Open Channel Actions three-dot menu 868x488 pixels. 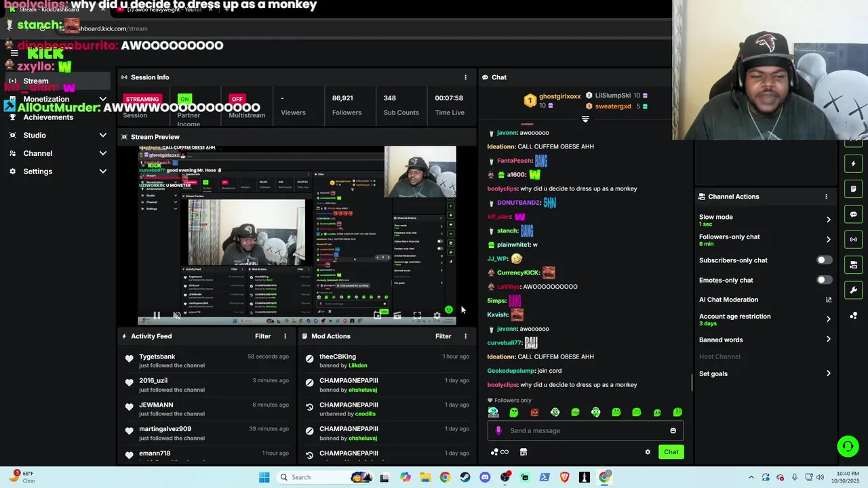click(x=826, y=197)
